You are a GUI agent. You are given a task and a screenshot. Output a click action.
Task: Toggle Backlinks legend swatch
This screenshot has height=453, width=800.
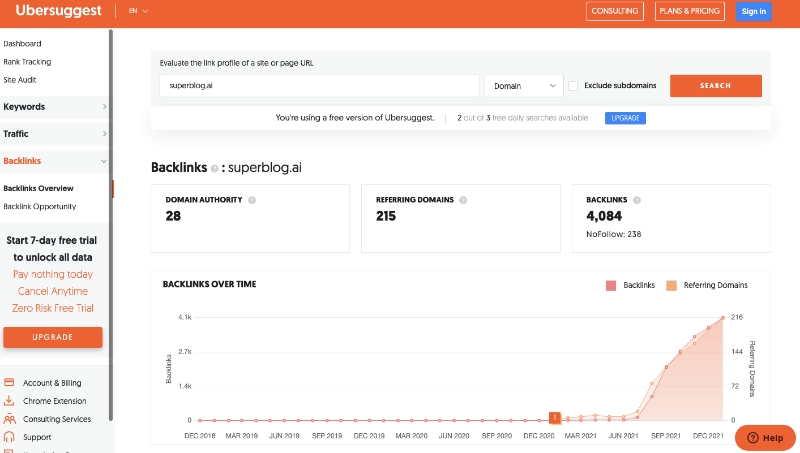[x=611, y=285]
